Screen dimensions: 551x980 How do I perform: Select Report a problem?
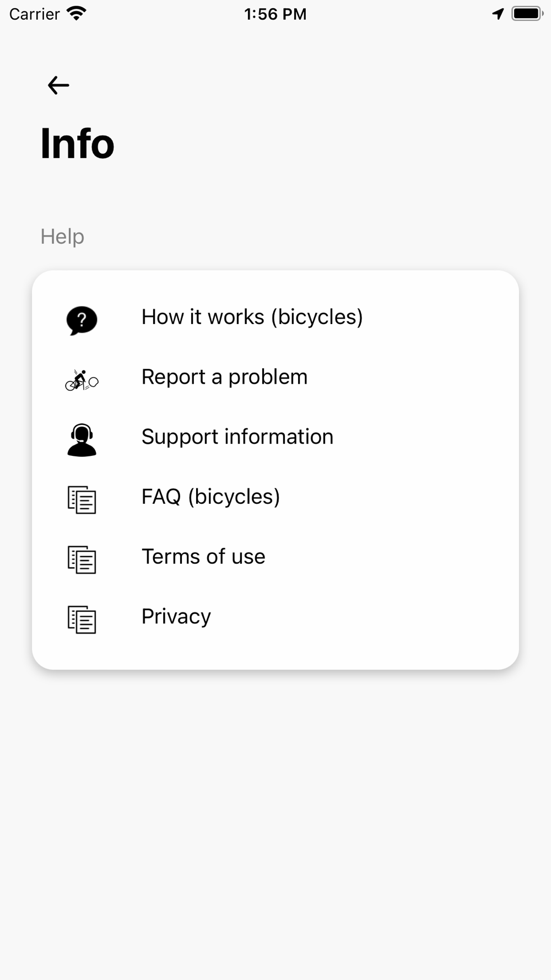224,377
